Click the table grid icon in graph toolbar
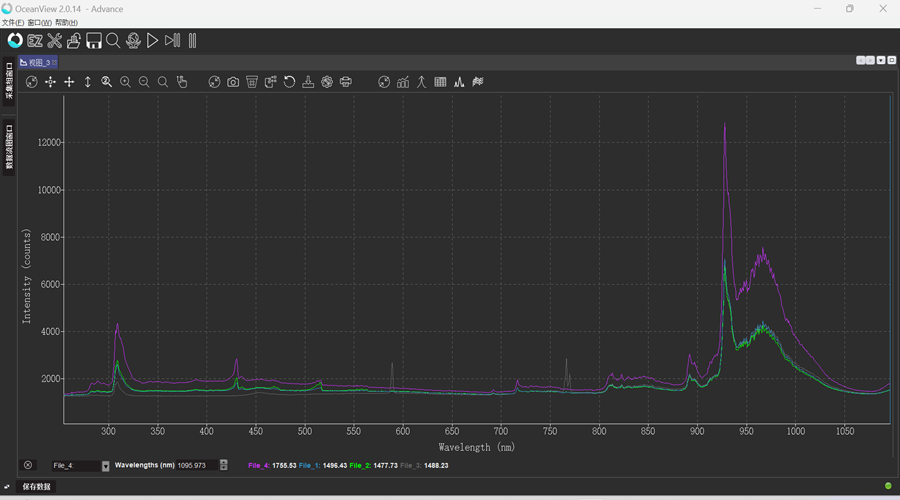The width and height of the screenshot is (900, 500). pyautogui.click(x=440, y=82)
